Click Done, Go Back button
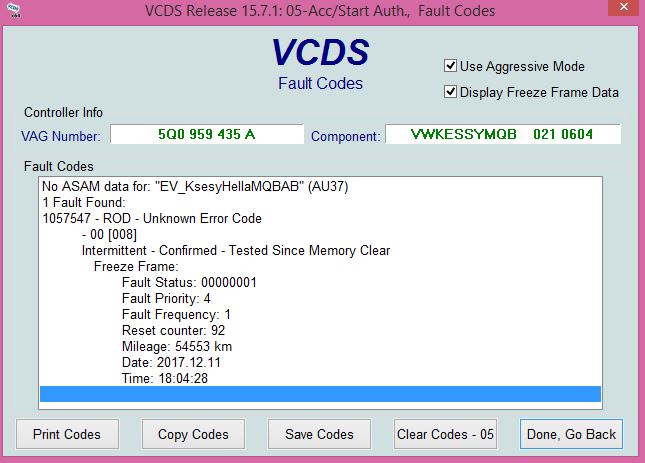The width and height of the screenshot is (645, 463). (571, 434)
